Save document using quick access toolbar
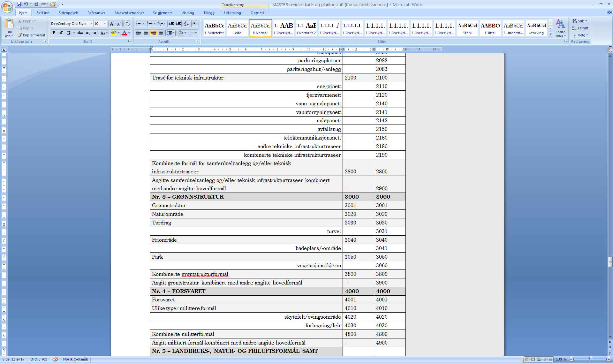Image resolution: width=613 pixels, height=364 pixels. coord(19,4)
